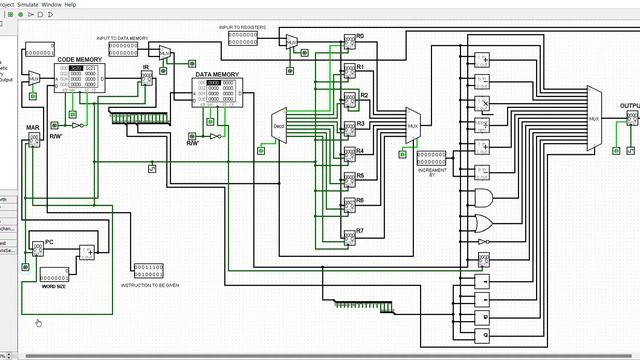Select the R0 register
This screenshot has width=640, height=360.
(x=349, y=42)
